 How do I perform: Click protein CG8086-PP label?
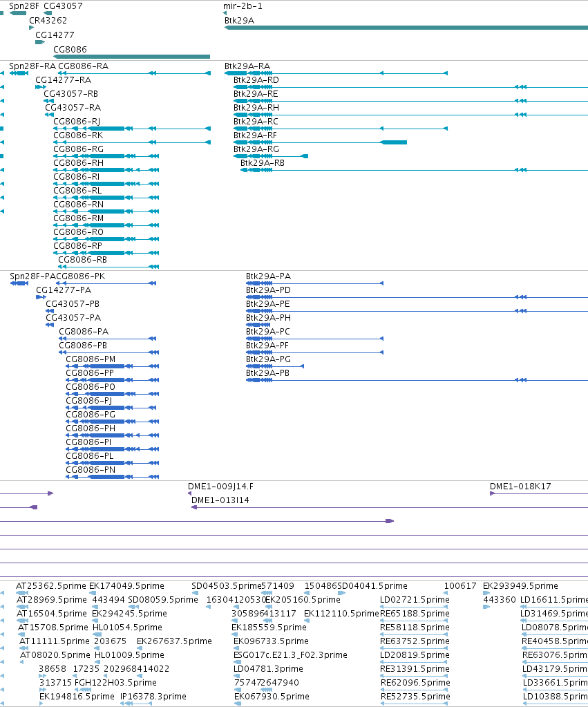coord(90,373)
